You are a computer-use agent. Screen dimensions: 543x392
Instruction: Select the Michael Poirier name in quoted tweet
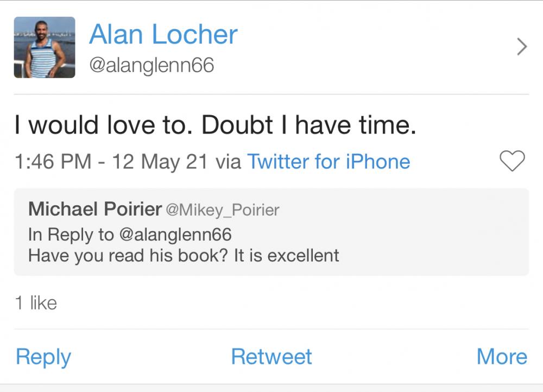click(94, 209)
